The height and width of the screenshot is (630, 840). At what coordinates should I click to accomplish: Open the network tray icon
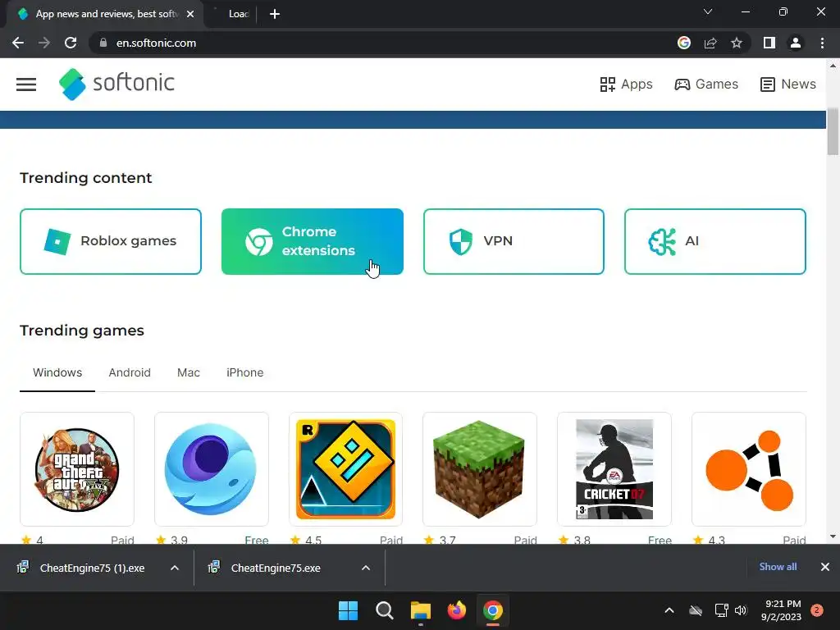[721, 610]
